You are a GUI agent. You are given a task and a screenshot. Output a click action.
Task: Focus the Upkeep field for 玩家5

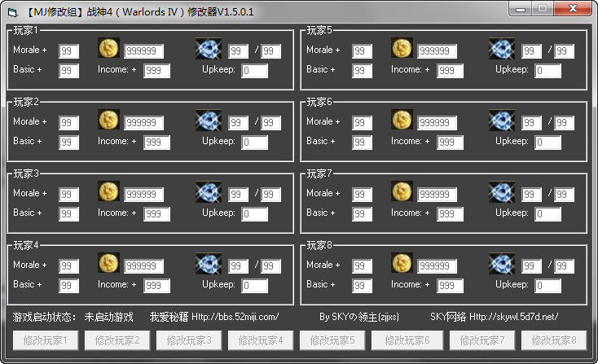(x=547, y=71)
